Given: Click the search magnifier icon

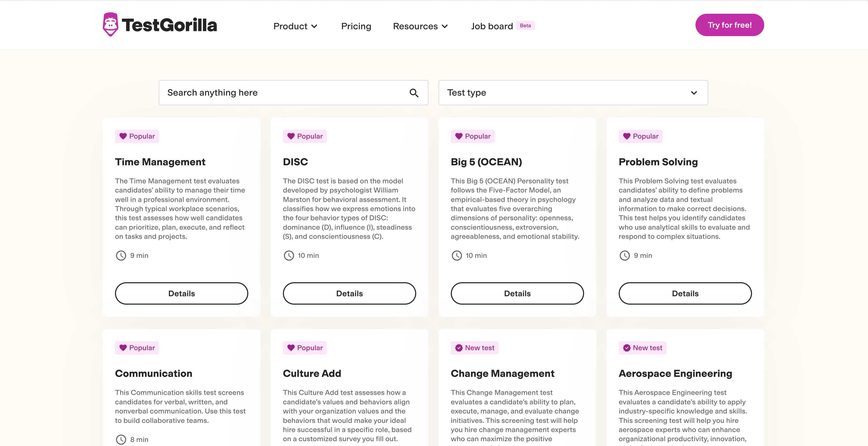Looking at the screenshot, I should 414,93.
